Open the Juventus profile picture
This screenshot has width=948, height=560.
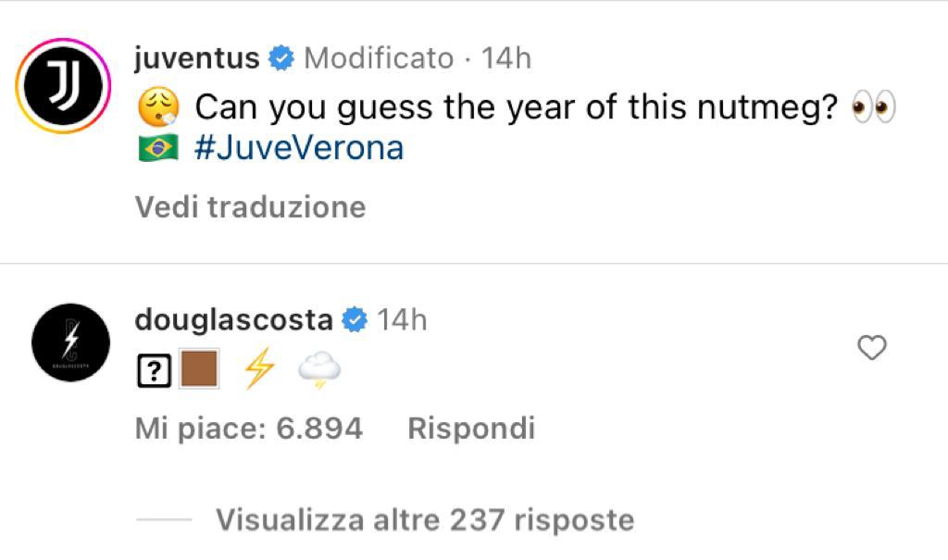point(63,86)
